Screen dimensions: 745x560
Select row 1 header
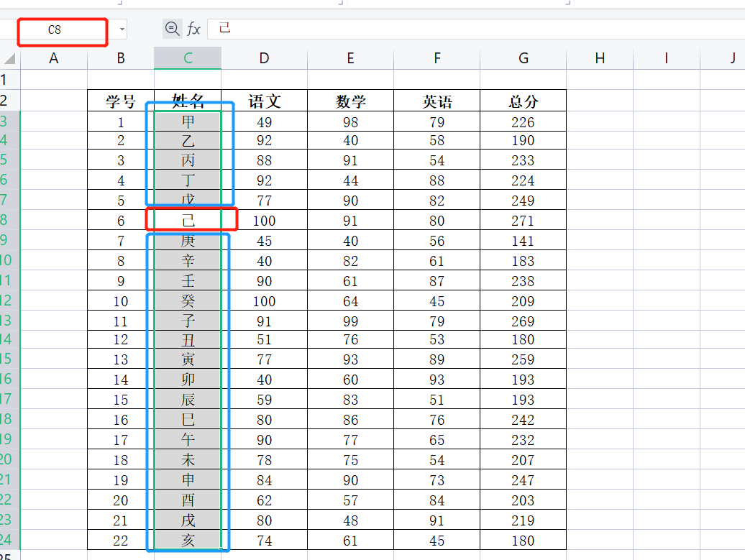click(x=9, y=79)
